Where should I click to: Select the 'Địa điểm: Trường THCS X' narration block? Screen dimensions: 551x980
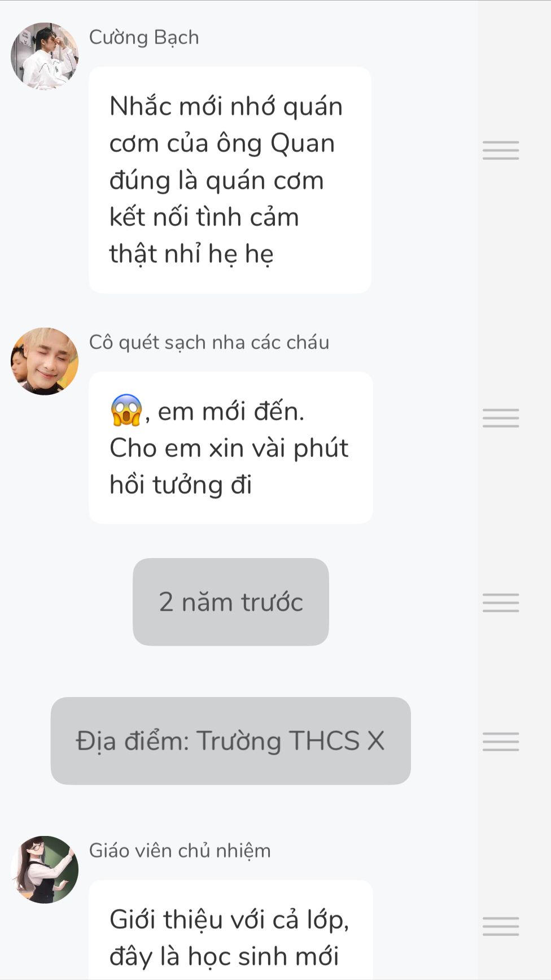point(231,741)
